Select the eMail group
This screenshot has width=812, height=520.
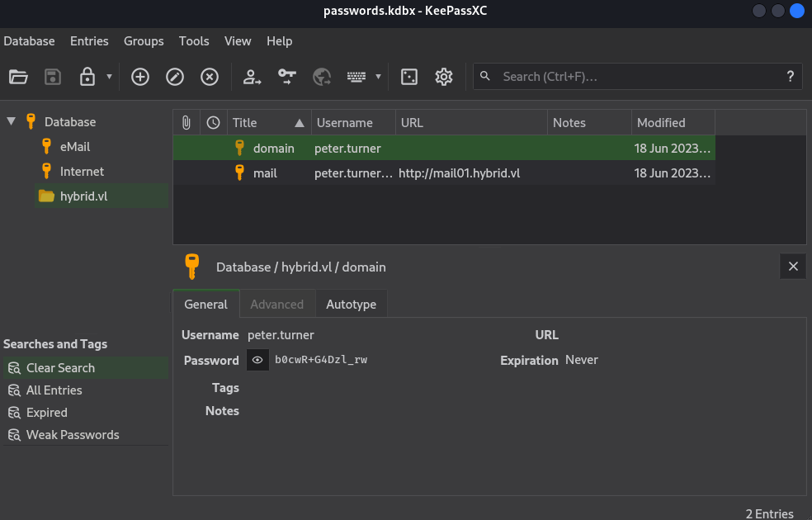(x=74, y=147)
